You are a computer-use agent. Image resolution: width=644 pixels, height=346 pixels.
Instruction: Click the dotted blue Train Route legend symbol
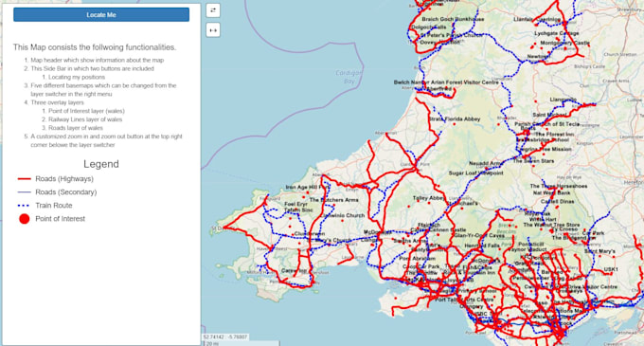[25, 206]
